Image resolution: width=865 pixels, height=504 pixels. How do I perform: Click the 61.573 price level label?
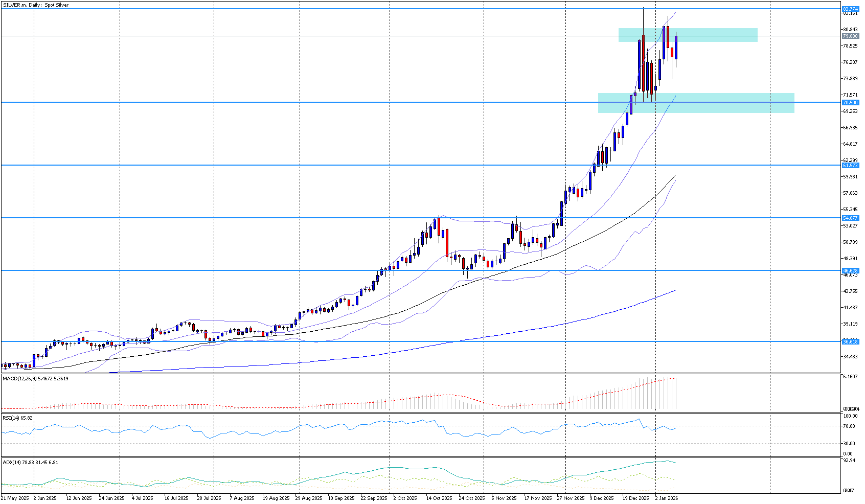pos(850,166)
